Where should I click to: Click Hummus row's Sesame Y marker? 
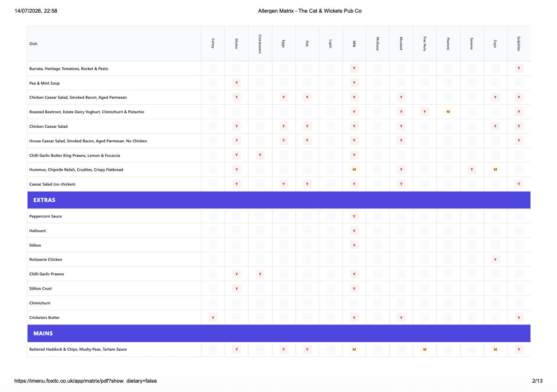pos(472,170)
